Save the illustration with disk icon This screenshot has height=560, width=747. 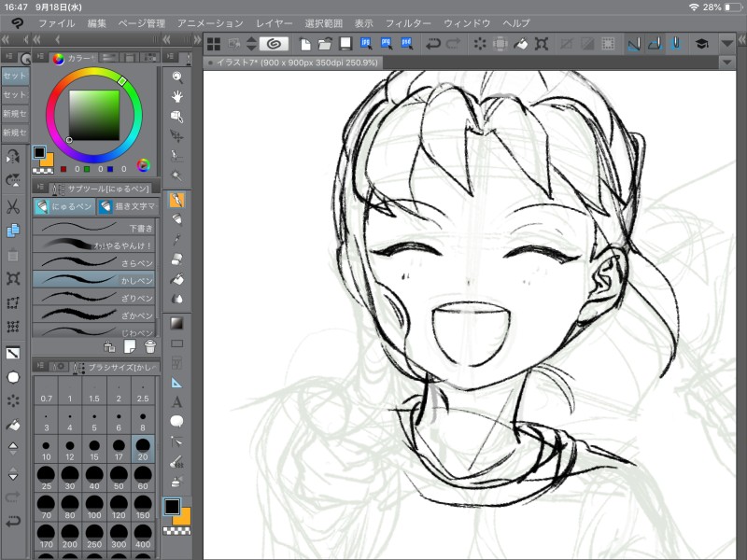[345, 44]
